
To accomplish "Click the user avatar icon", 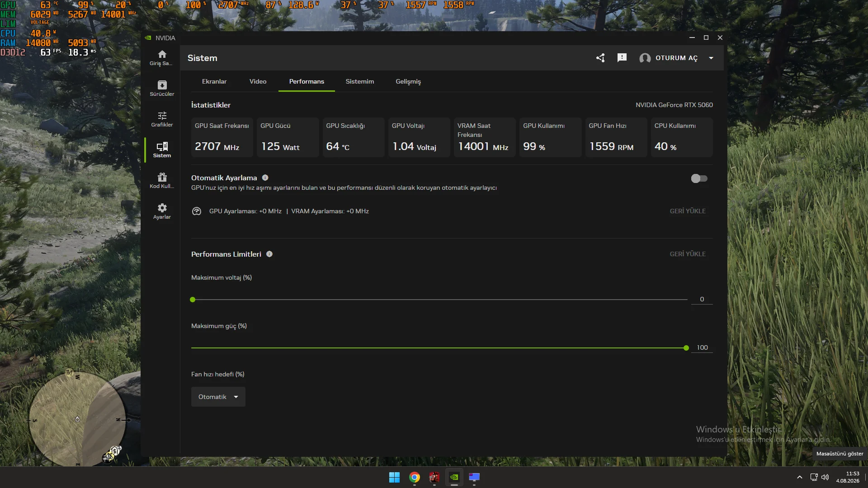I will 645,58.
